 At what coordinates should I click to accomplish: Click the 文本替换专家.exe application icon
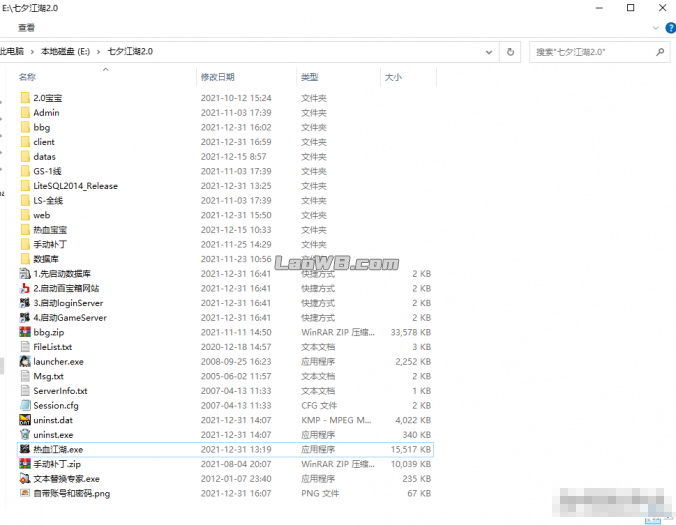[25, 479]
